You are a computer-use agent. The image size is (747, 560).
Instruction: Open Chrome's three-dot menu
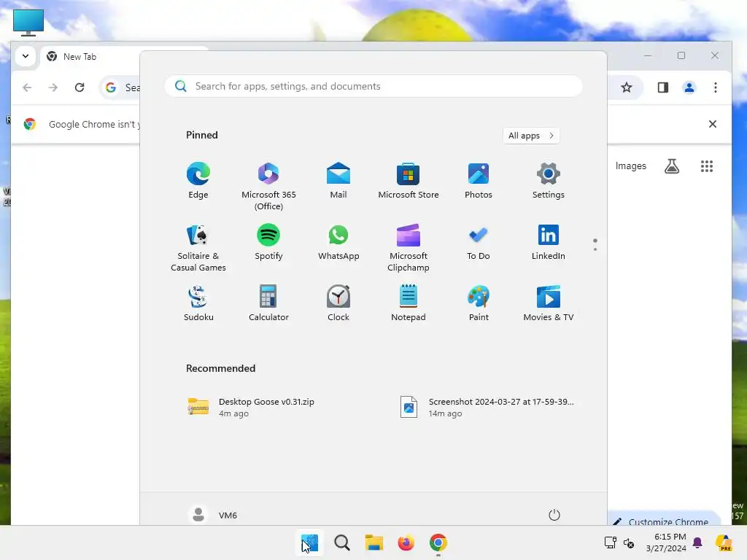[715, 87]
